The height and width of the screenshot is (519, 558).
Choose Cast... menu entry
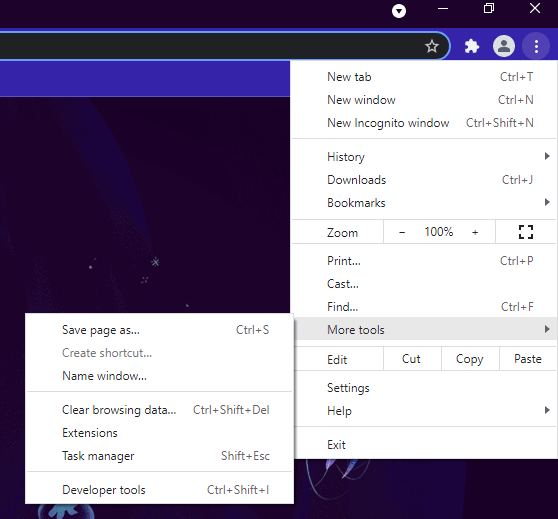(424, 284)
